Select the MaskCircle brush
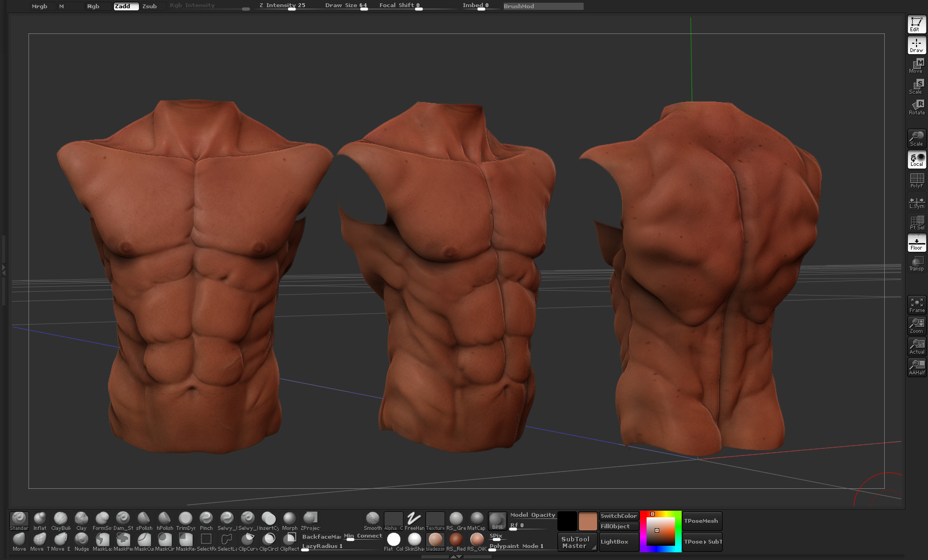 [x=165, y=541]
